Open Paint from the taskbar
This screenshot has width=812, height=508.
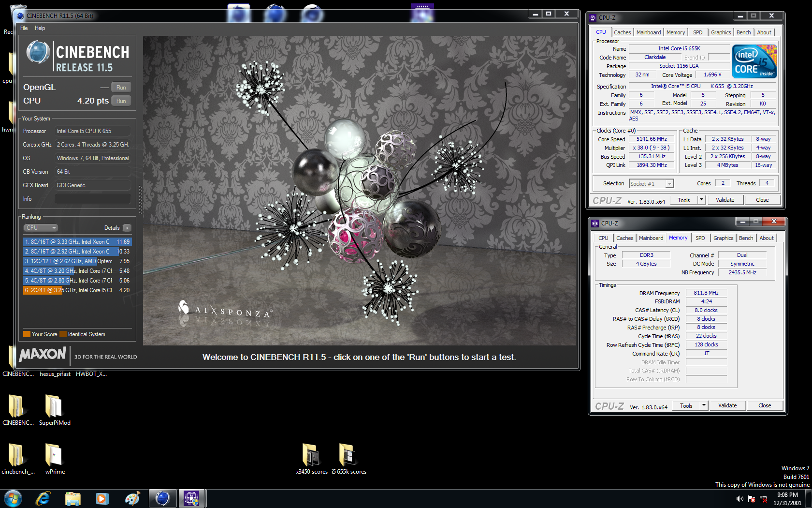pos(132,498)
